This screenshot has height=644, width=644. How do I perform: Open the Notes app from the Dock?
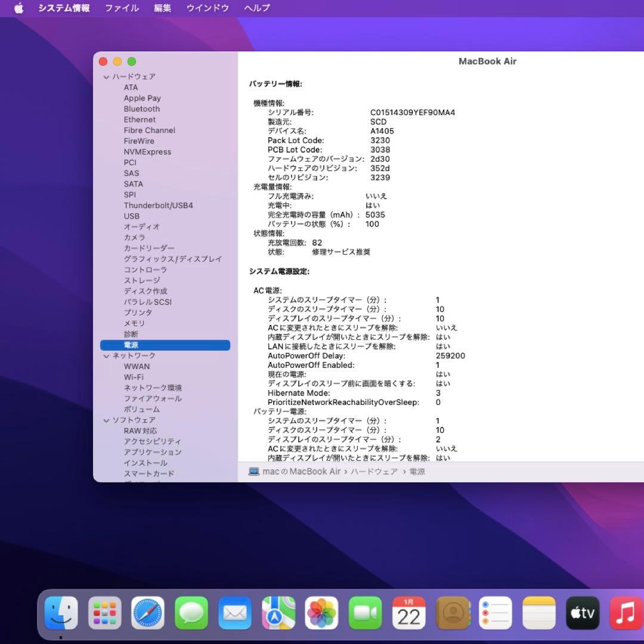[x=538, y=612]
